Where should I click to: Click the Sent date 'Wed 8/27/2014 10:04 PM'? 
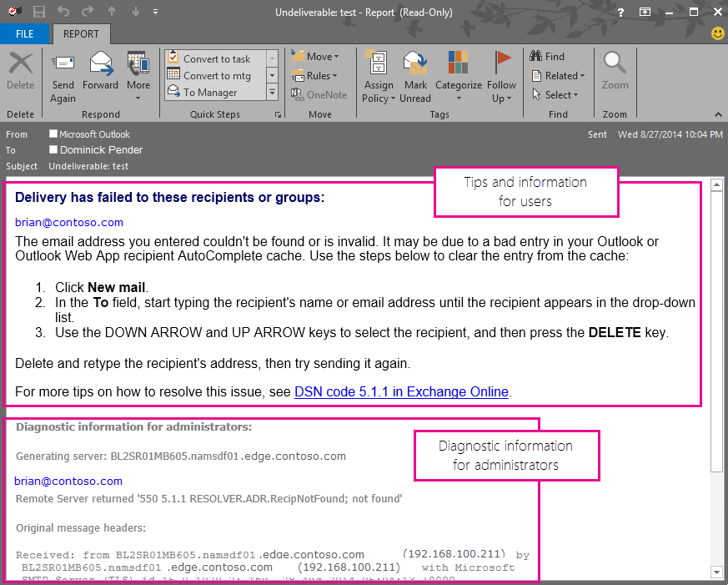(670, 134)
